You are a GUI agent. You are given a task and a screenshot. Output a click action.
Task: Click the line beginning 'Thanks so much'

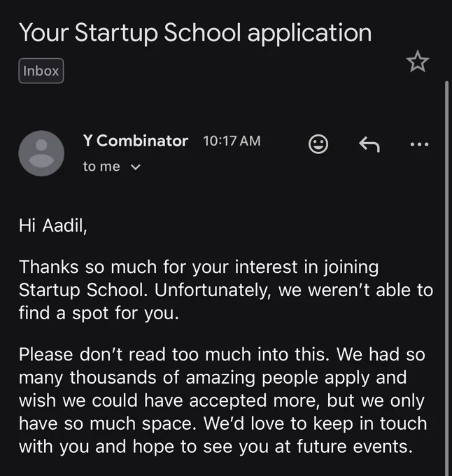[199, 267]
